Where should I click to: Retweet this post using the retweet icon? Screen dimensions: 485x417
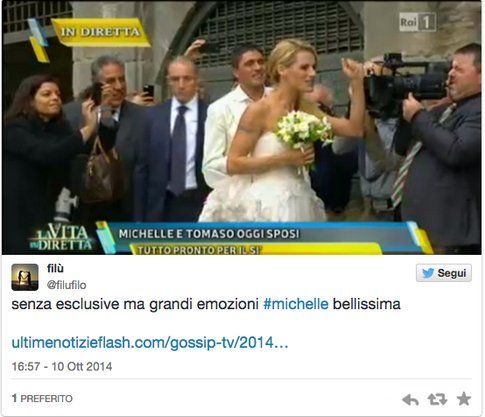pyautogui.click(x=437, y=399)
